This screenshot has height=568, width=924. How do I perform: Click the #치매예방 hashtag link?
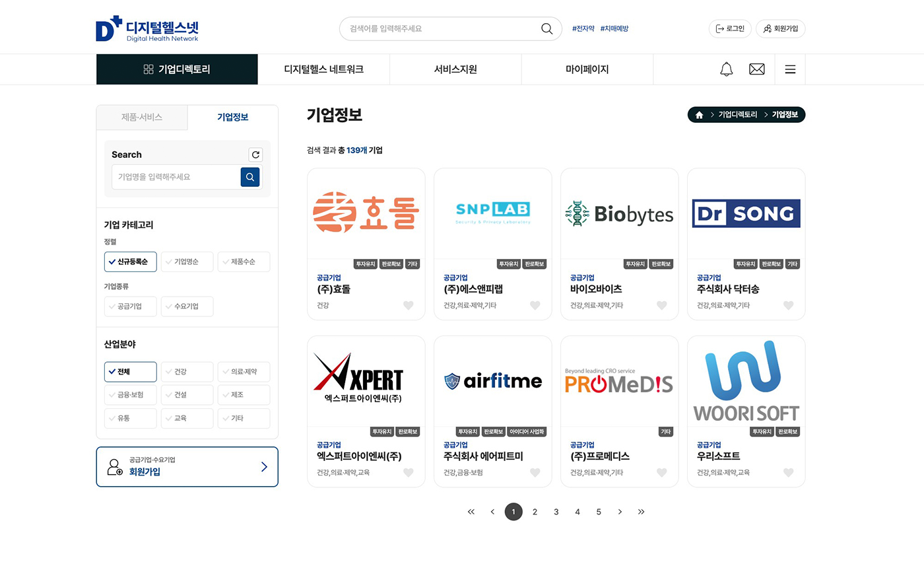pos(614,29)
